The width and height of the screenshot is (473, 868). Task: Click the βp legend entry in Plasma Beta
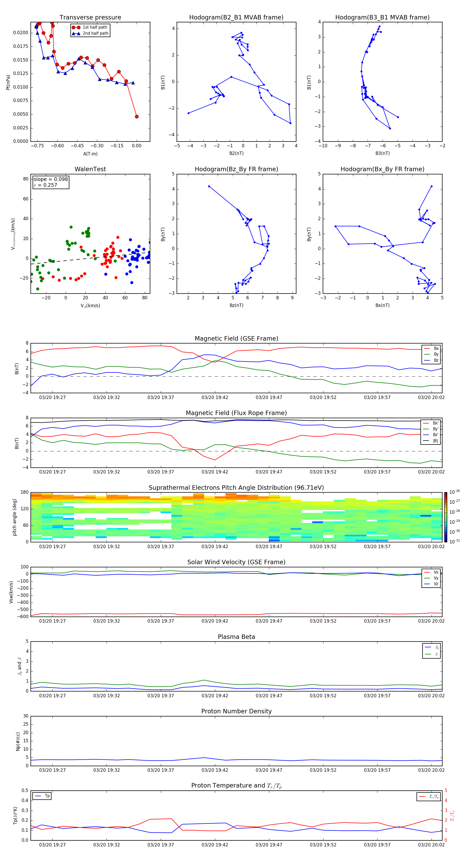pyautogui.click(x=432, y=647)
